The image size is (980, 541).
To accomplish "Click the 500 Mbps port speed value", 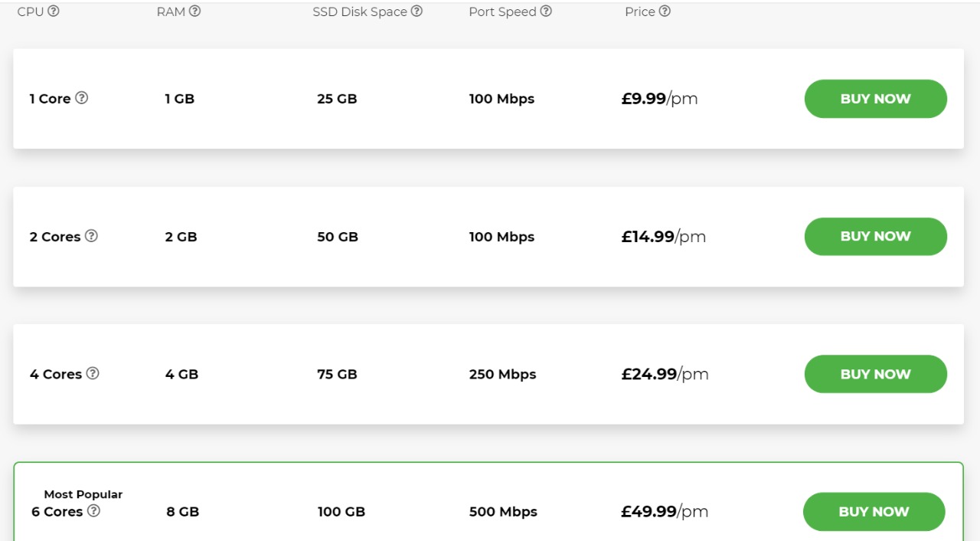I will pyautogui.click(x=503, y=512).
